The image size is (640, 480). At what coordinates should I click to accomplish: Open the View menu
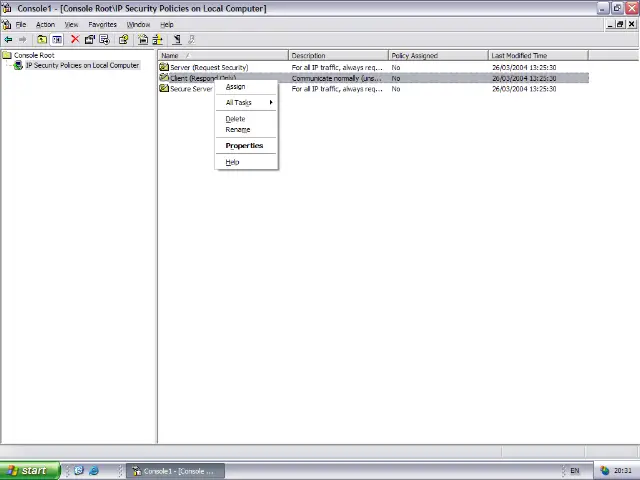[x=71, y=24]
